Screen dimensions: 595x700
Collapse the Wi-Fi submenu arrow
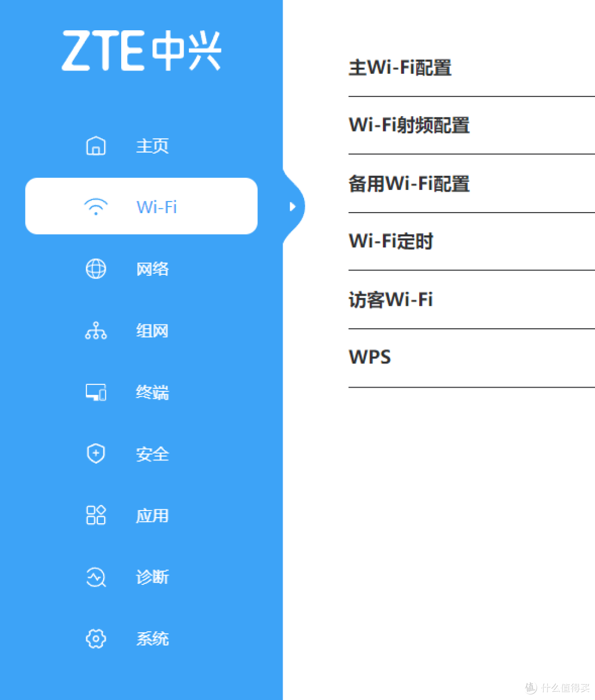[293, 207]
